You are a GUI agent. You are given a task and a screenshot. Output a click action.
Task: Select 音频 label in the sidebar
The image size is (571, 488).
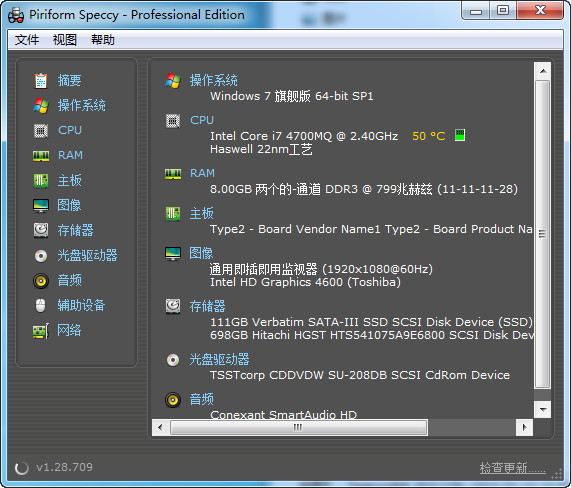[69, 281]
